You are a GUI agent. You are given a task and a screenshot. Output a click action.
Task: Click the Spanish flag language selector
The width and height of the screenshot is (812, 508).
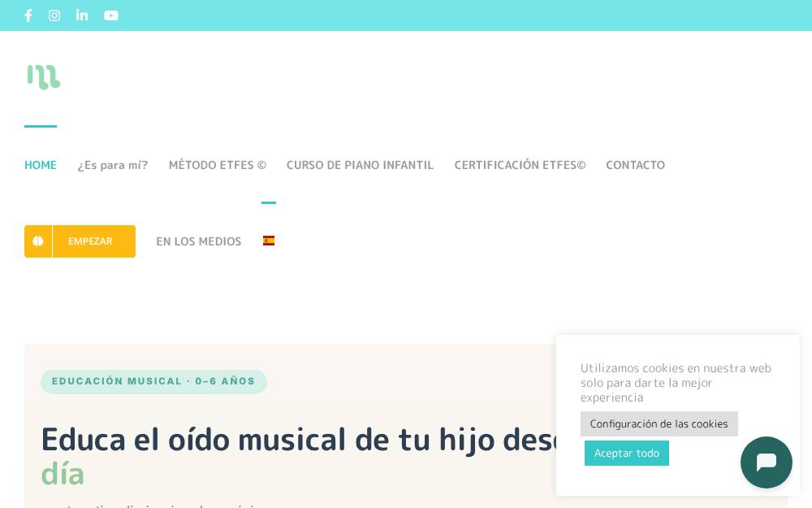coord(268,241)
